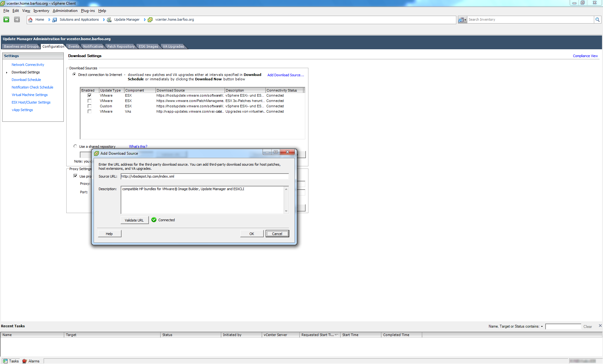Image resolution: width=603 pixels, height=364 pixels.
Task: Expand breadcrumb arrow after Solutions and Applications
Action: (x=104, y=20)
